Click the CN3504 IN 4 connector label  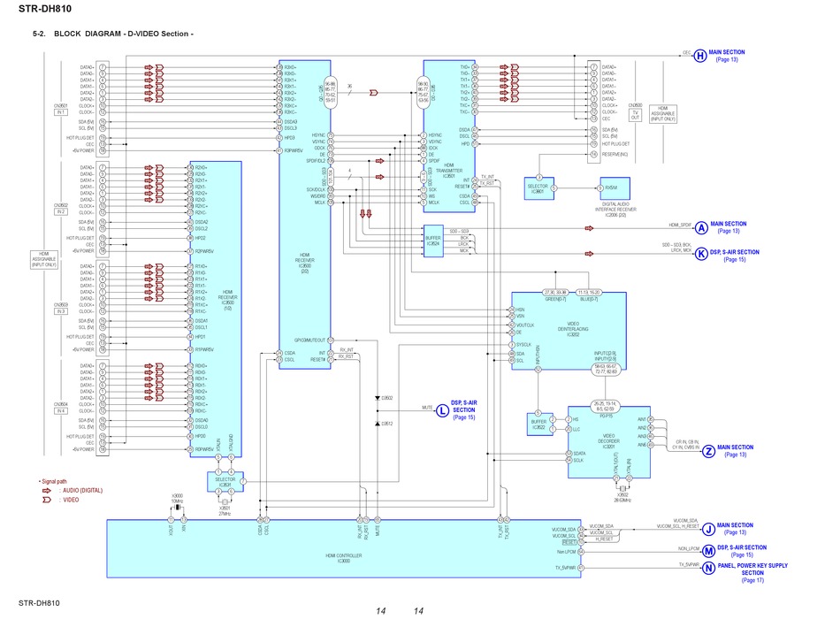click(x=60, y=408)
